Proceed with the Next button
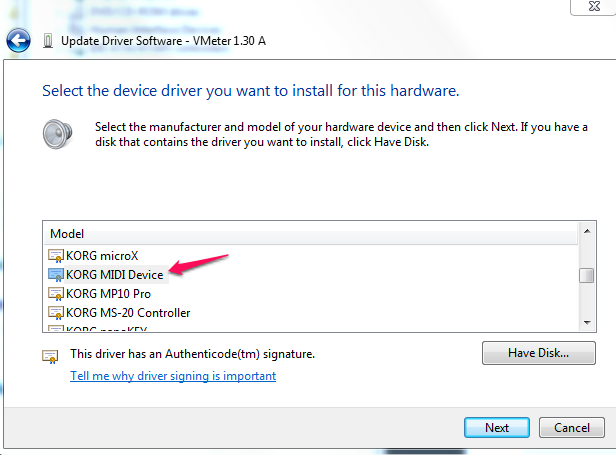Image resolution: width=616 pixels, height=455 pixels. click(497, 427)
